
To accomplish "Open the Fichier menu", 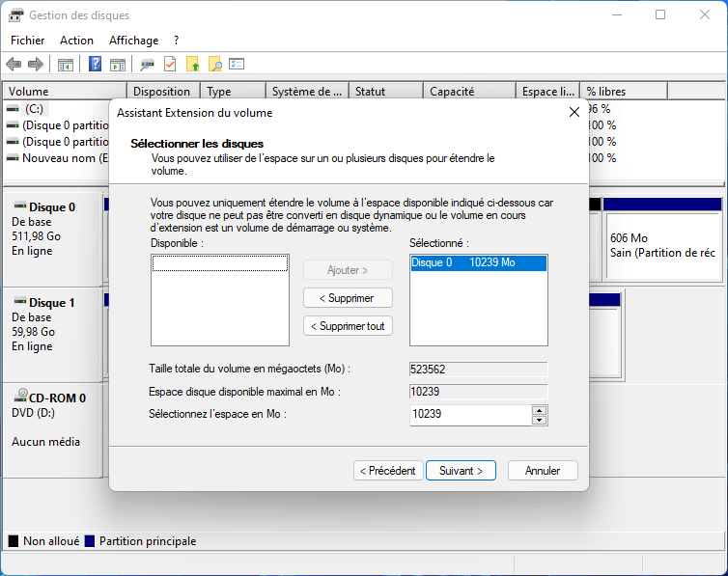I will tap(27, 41).
